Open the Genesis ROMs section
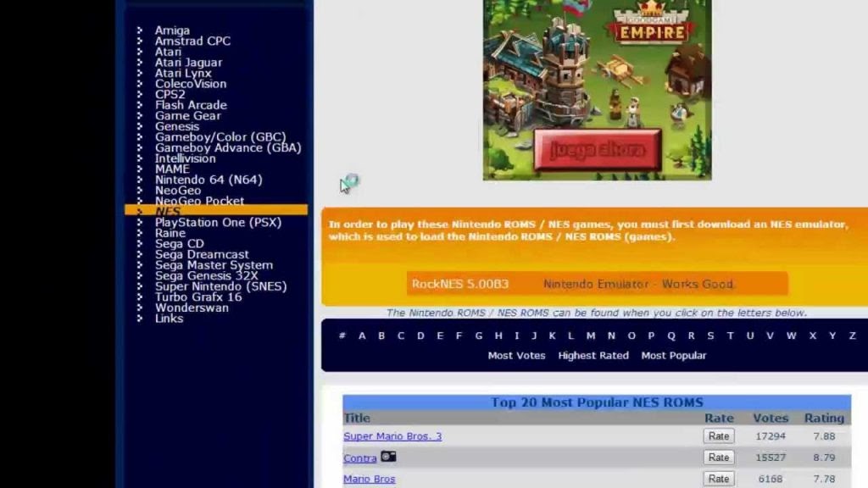The image size is (868, 488). click(176, 127)
